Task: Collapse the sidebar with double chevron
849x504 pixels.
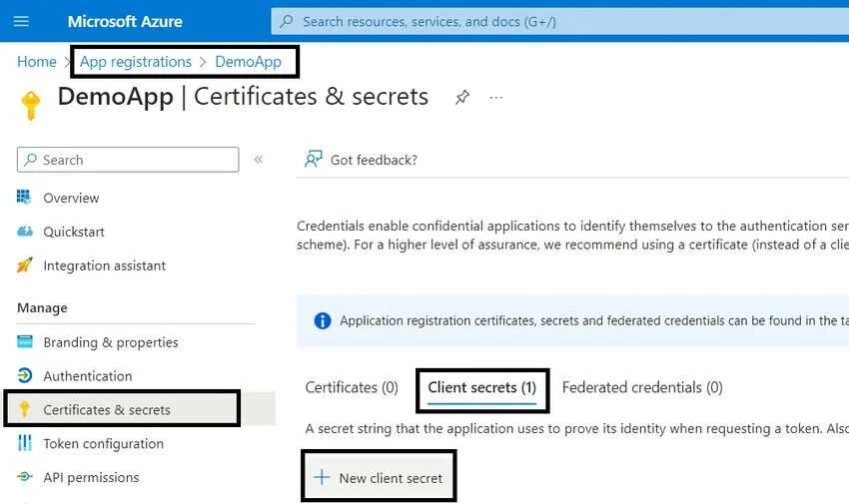Action: coord(259,160)
